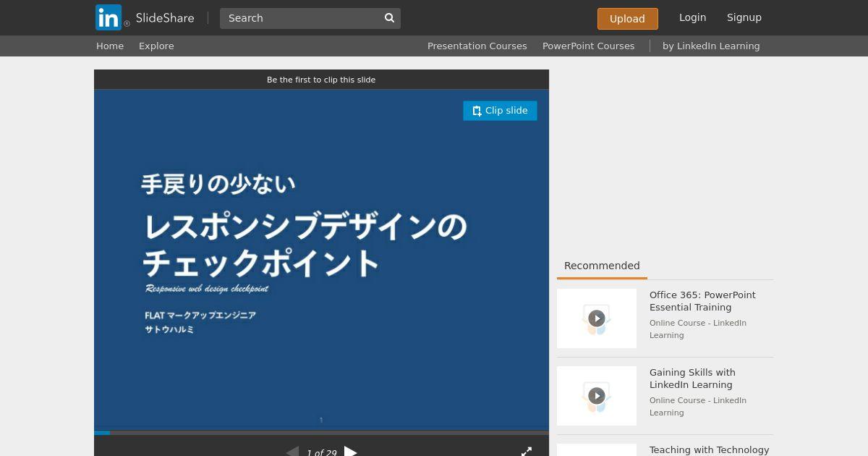Go to Home in navigation bar

pos(110,46)
